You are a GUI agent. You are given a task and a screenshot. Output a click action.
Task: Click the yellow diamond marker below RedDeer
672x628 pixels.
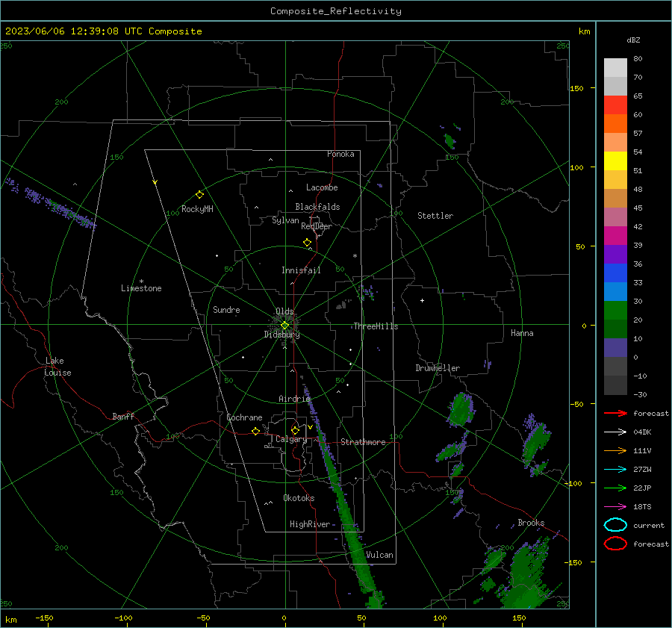[x=307, y=243]
